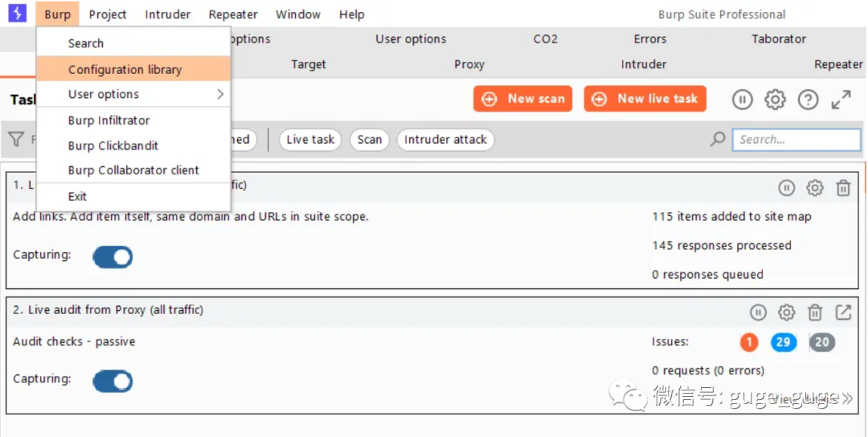
Task: Click blue issues badge showing 29
Action: (x=784, y=342)
